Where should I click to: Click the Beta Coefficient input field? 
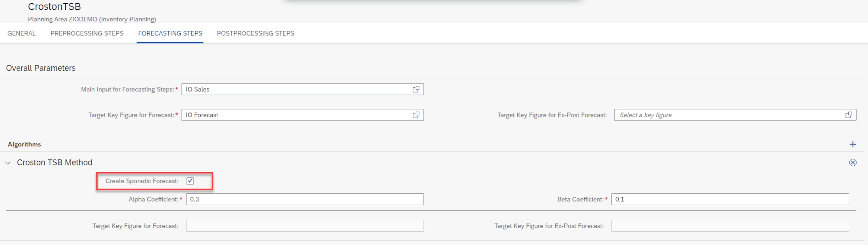coord(730,199)
